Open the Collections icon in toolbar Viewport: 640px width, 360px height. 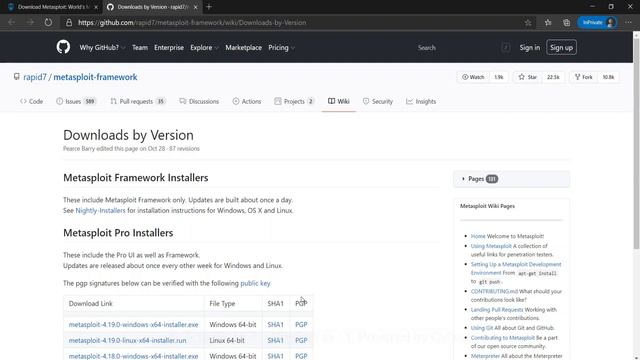click(x=567, y=22)
